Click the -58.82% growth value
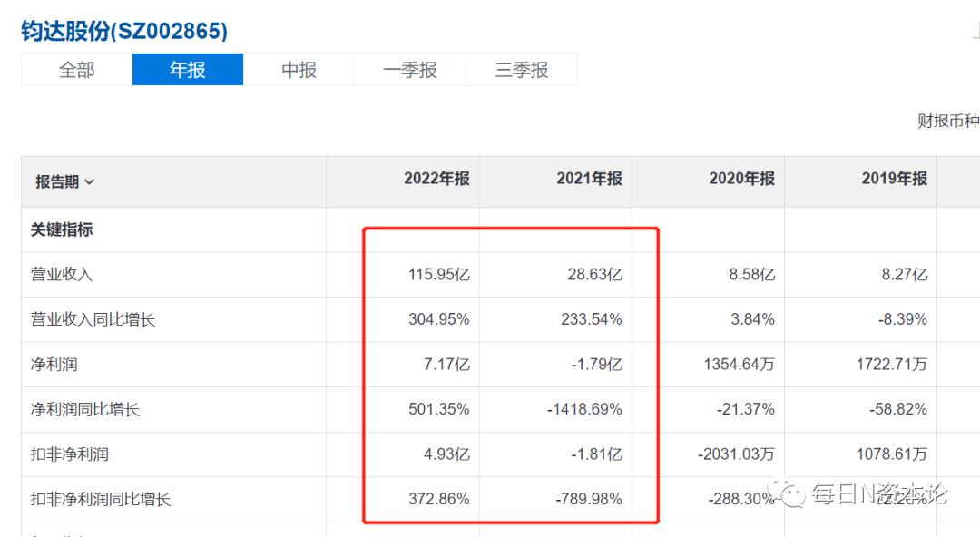 coord(898,409)
